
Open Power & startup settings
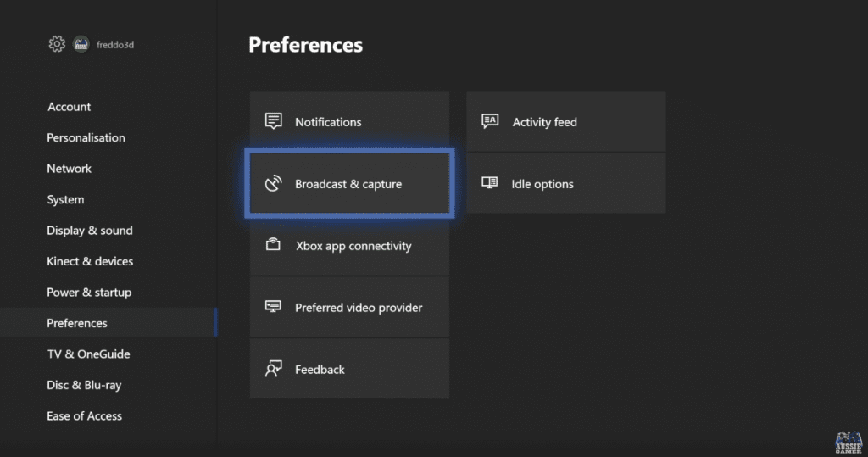89,293
